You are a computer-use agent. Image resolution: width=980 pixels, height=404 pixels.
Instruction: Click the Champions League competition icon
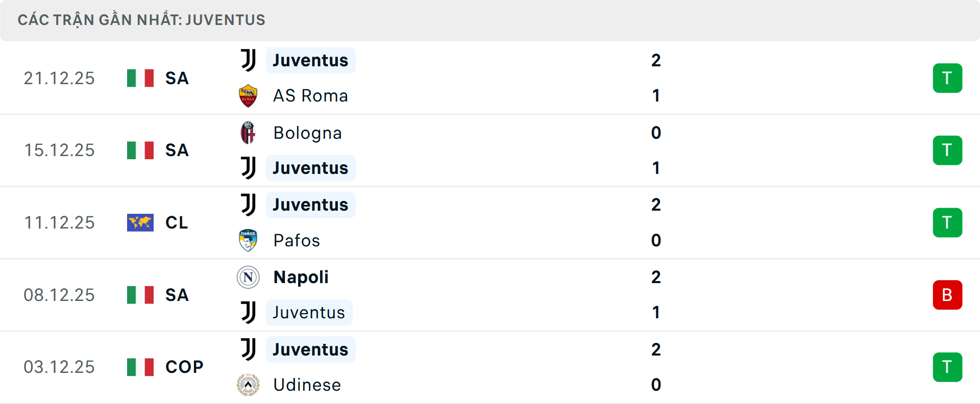coord(140,222)
